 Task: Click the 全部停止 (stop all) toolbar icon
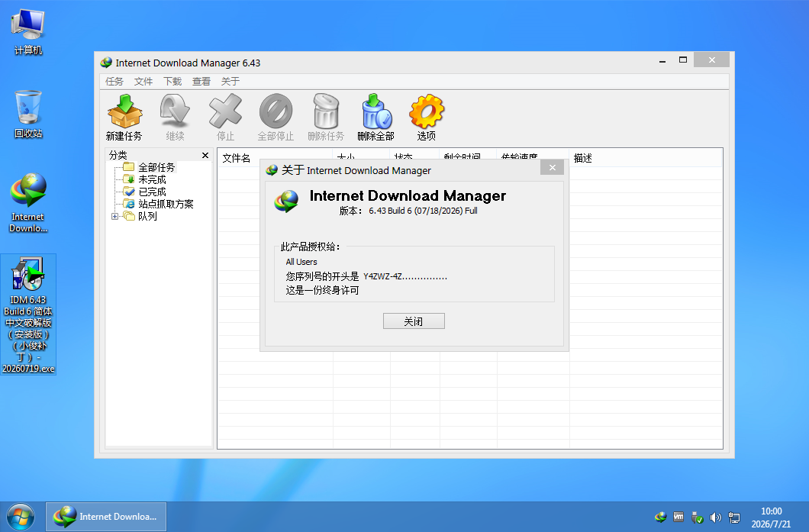point(276,117)
